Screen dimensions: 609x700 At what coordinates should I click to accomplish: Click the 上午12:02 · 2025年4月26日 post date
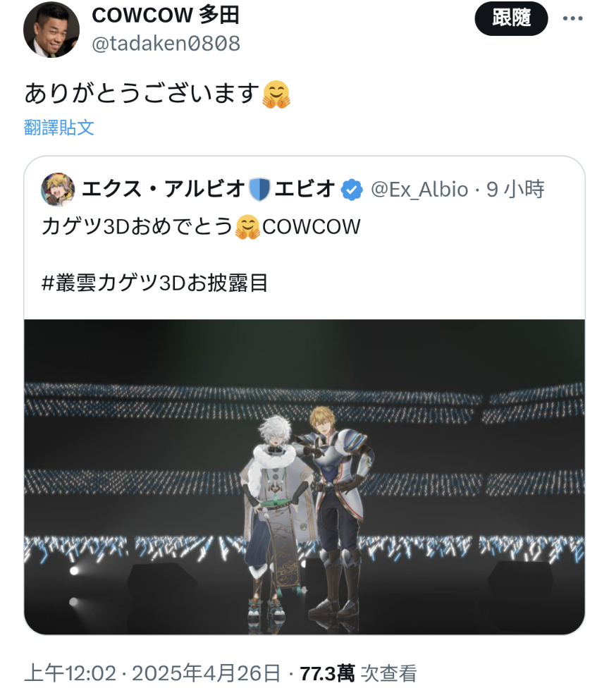tap(152, 673)
